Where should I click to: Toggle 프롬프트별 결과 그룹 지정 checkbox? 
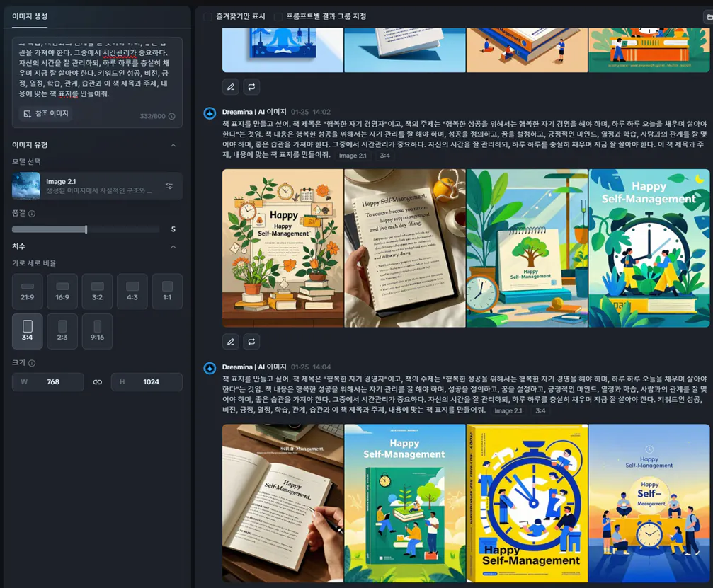pyautogui.click(x=278, y=17)
